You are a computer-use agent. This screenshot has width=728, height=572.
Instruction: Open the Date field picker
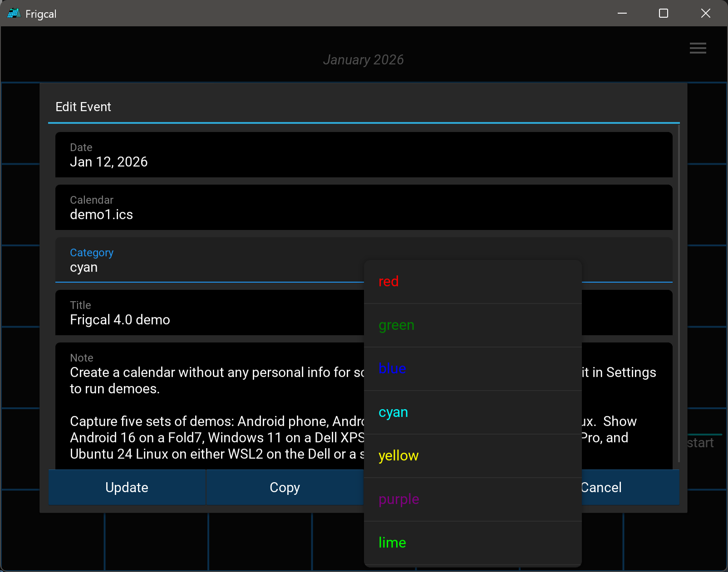[363, 155]
